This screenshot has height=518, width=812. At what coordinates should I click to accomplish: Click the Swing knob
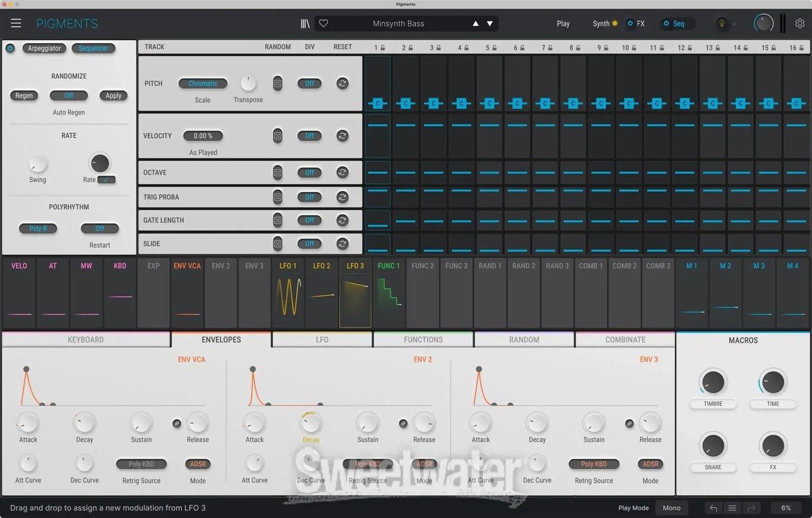pos(37,164)
